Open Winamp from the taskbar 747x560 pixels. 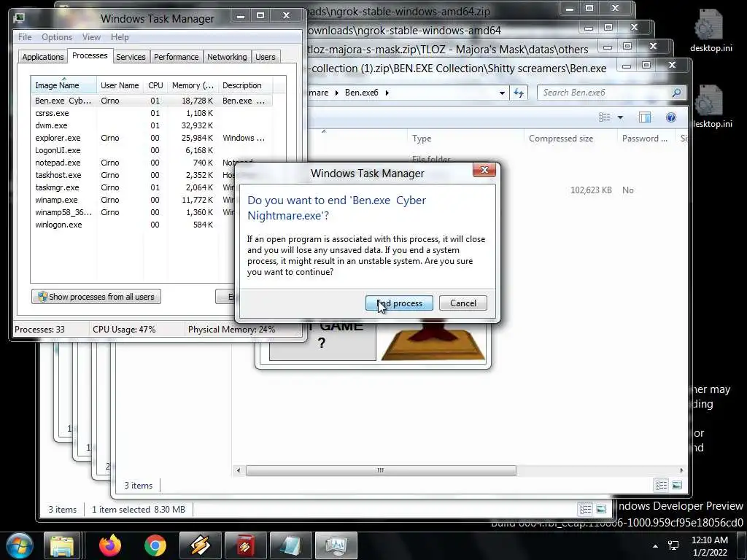200,545
